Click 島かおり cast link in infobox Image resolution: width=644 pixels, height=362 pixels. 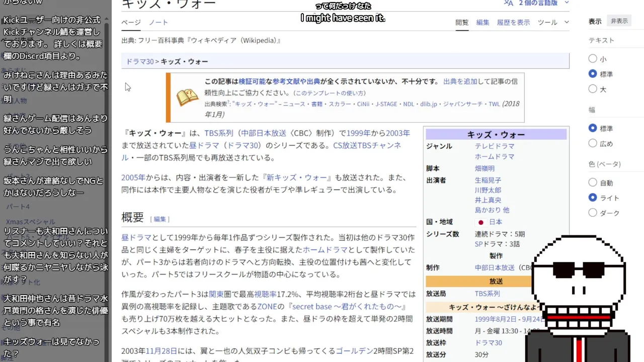(488, 210)
